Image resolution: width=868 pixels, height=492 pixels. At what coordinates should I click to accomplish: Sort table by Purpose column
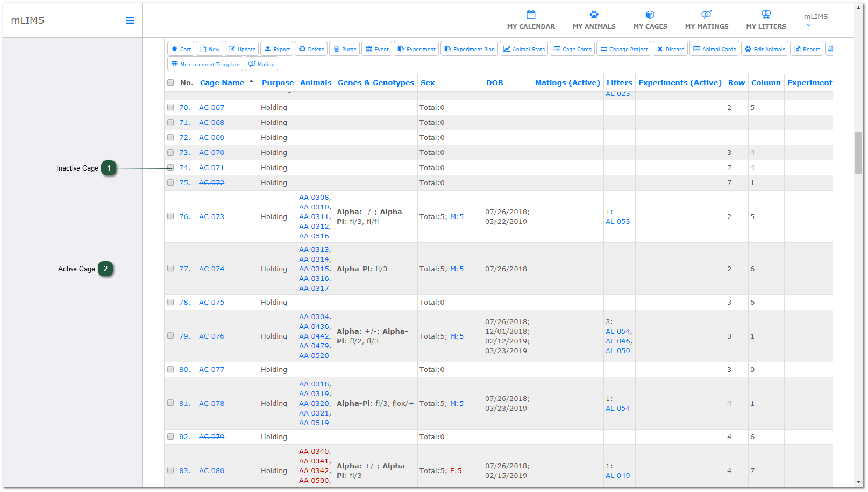(x=278, y=82)
